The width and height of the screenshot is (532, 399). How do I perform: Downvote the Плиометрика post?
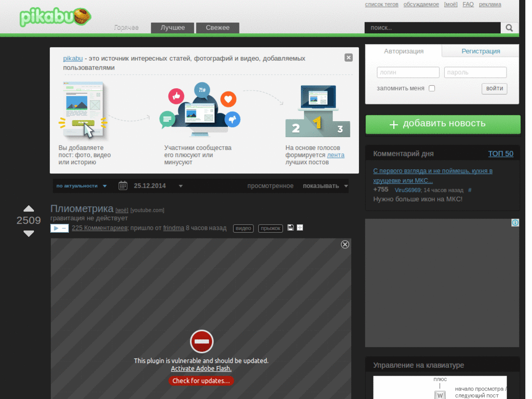pyautogui.click(x=29, y=233)
